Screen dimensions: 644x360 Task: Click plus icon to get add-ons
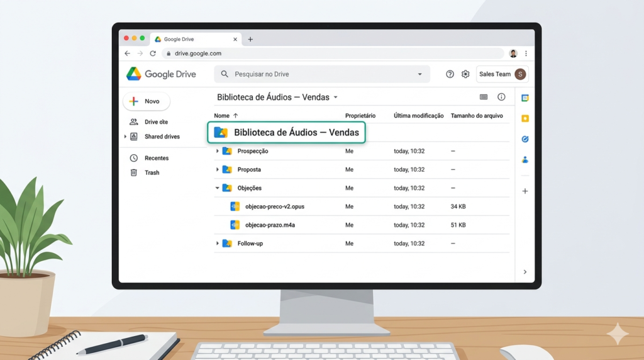(525, 191)
